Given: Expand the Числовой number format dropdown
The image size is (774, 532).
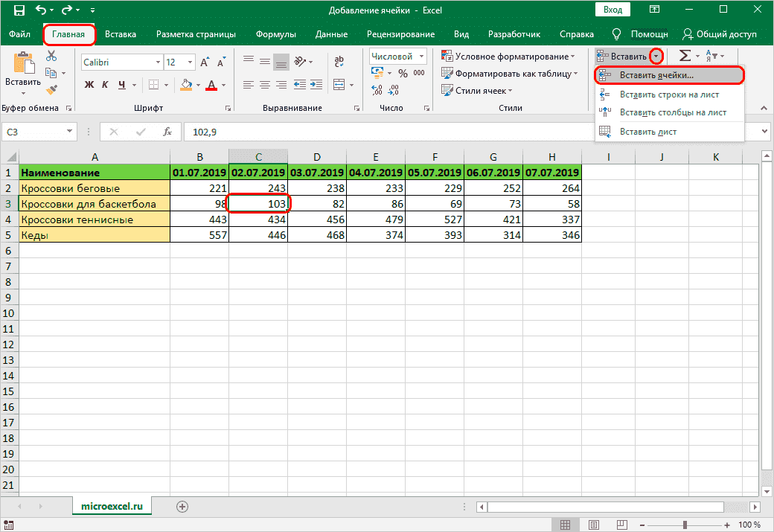Looking at the screenshot, I should click(x=422, y=56).
